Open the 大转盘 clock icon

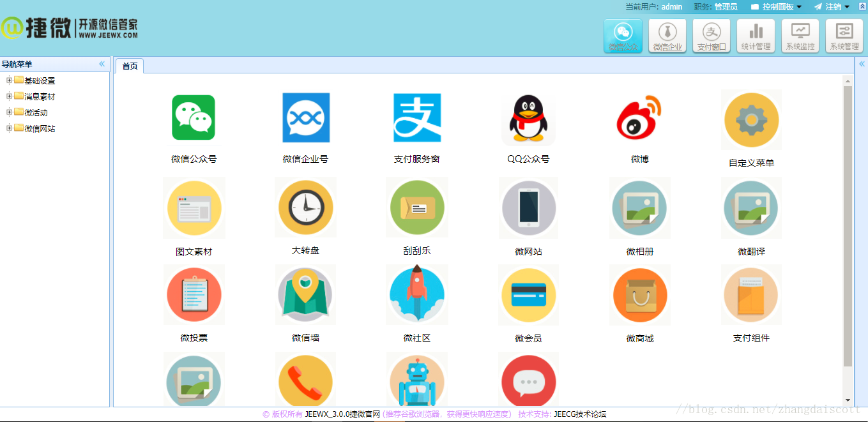[305, 207]
